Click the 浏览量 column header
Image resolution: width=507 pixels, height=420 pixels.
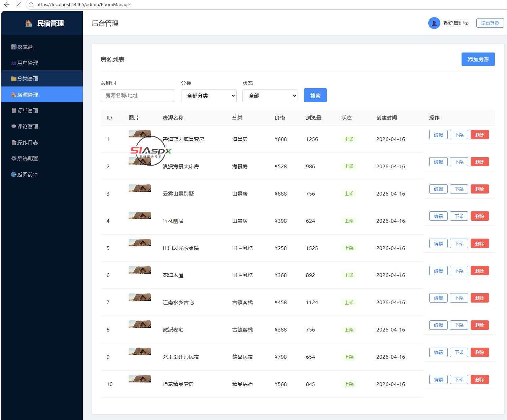(313, 118)
